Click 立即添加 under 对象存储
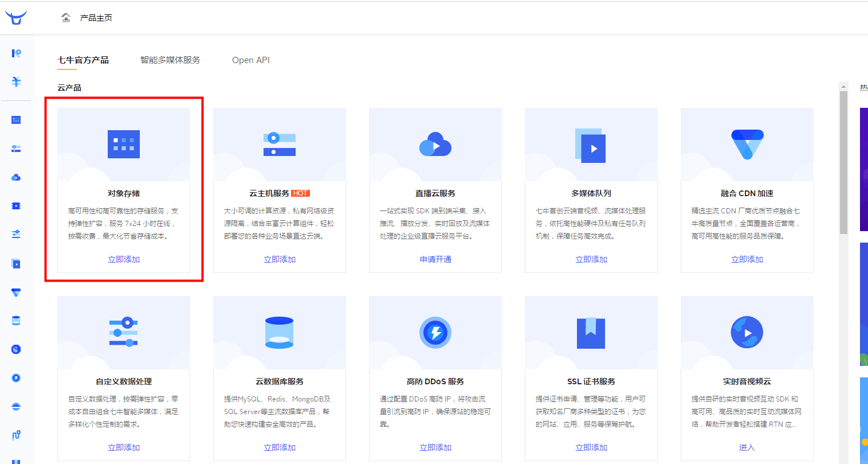 124,259
